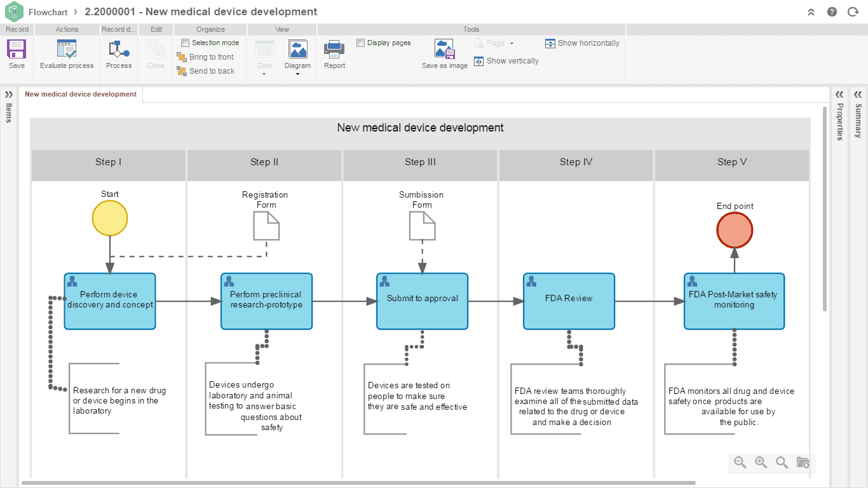Click the Process record data icon
Viewport: 868px width, 488px height.
(x=119, y=50)
